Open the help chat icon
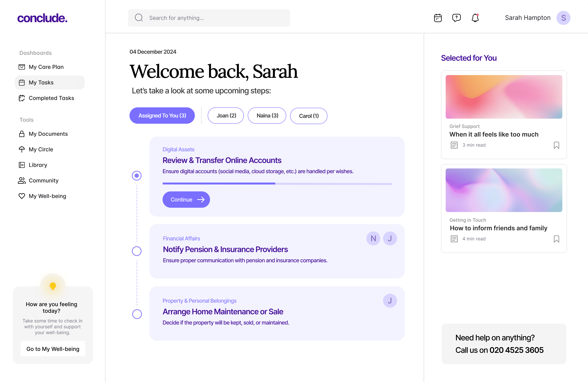Screen dimensions: 588x382 tap(456, 18)
